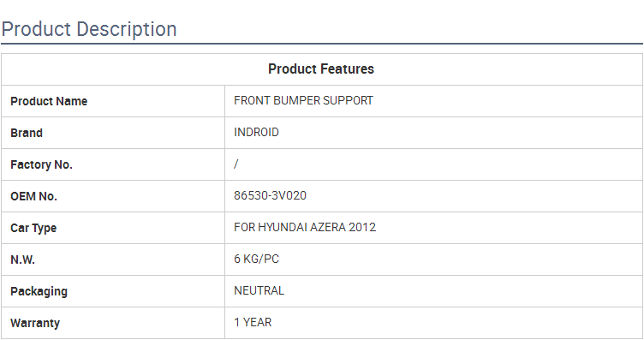644x340 pixels.
Task: Click the slash value for Factory No.
Action: (236, 164)
